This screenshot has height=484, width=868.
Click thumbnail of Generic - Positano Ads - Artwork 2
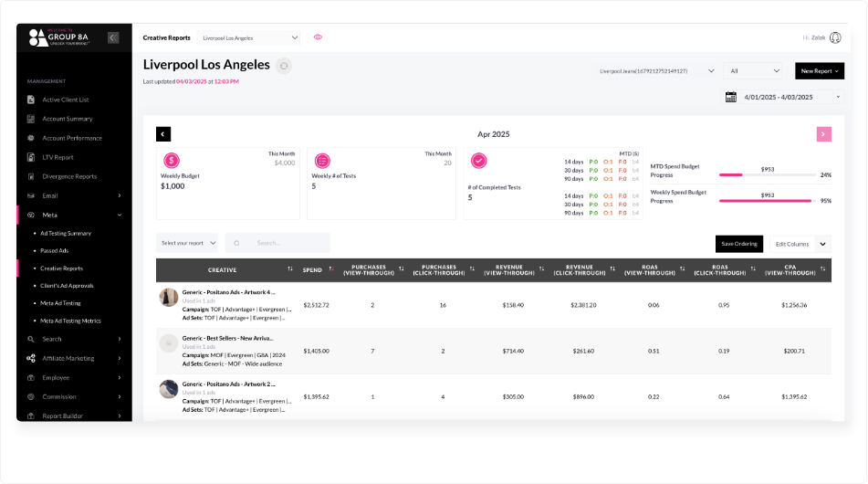click(x=169, y=389)
